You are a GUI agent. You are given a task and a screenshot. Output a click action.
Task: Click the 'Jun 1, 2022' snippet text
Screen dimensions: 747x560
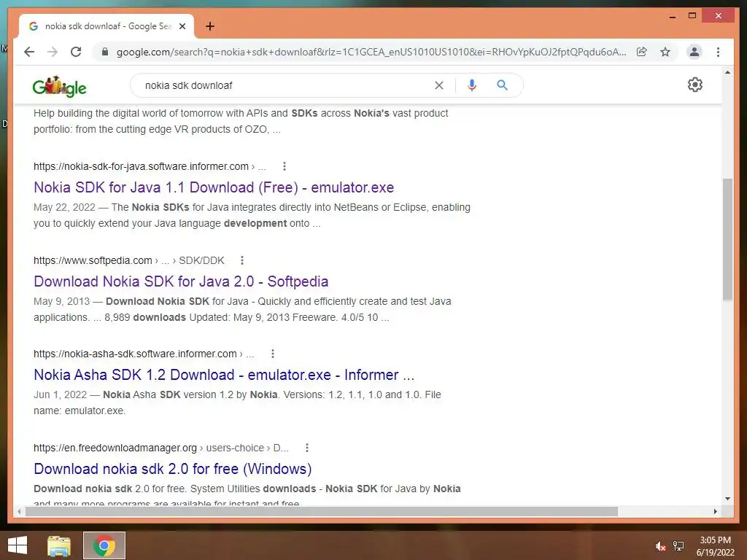[60, 394]
